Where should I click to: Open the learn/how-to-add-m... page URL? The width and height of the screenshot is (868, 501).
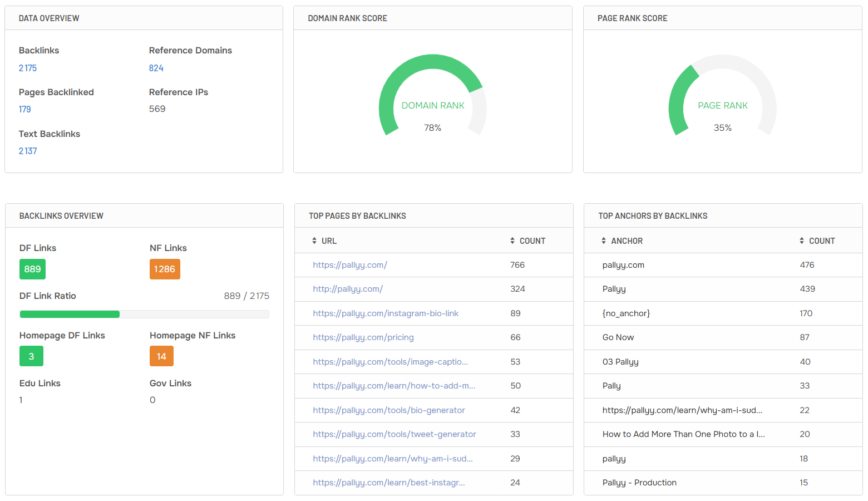394,386
